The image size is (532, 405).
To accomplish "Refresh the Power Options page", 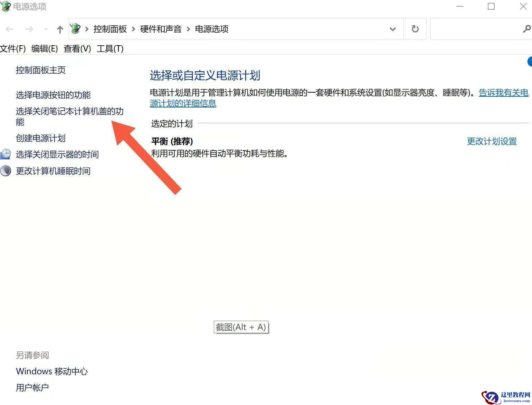I will [415, 29].
